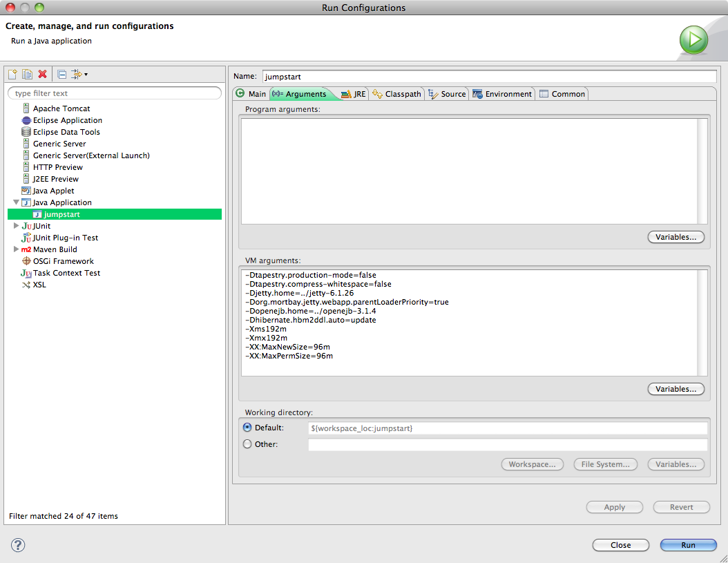Select the Apache Tomcat tree item label
This screenshot has height=563, width=728.
click(61, 108)
